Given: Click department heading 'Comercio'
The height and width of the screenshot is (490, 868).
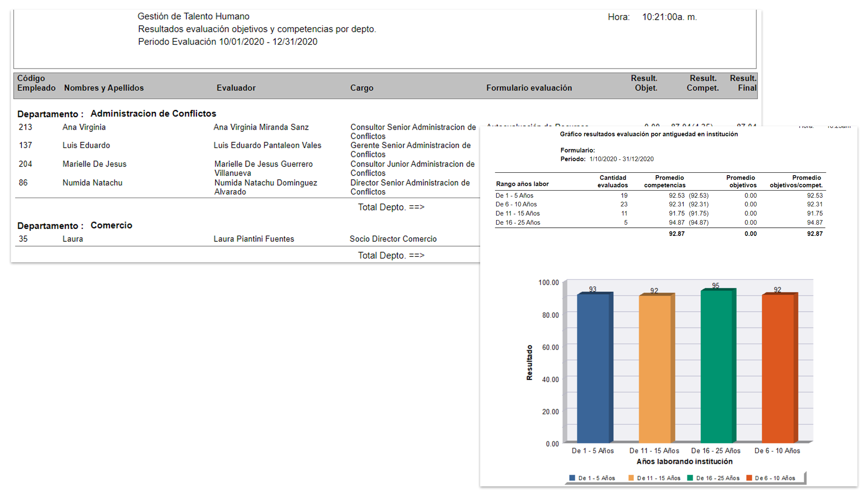Looking at the screenshot, I should pyautogui.click(x=111, y=225).
